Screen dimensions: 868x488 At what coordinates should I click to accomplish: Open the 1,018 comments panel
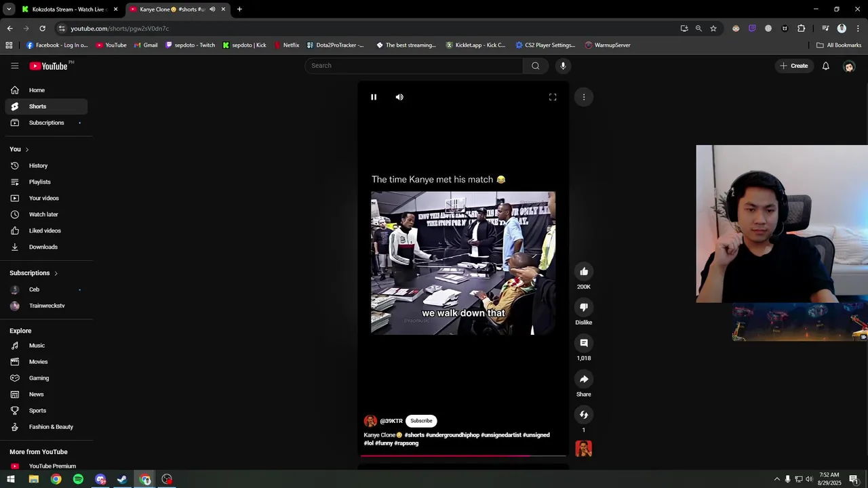(x=584, y=344)
